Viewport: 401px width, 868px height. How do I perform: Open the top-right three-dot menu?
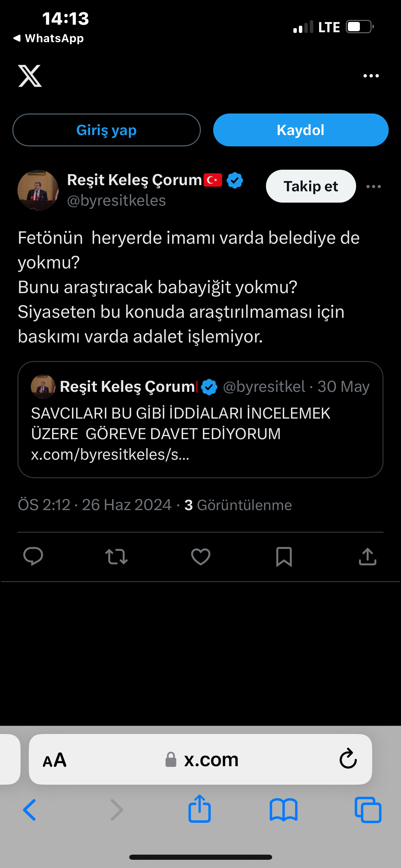[371, 76]
